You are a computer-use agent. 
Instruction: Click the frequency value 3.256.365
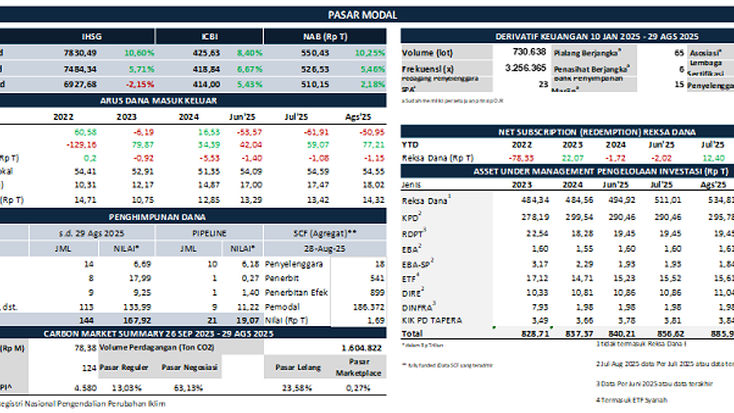click(x=526, y=68)
